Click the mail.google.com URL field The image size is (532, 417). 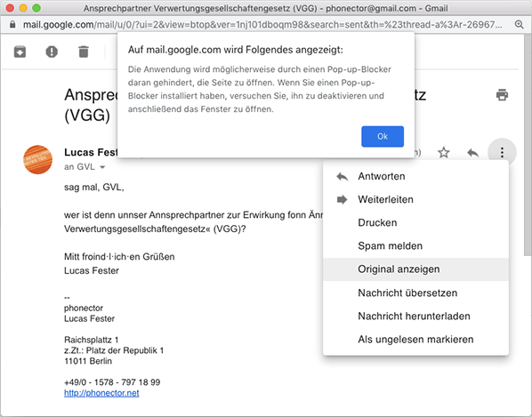(x=263, y=24)
